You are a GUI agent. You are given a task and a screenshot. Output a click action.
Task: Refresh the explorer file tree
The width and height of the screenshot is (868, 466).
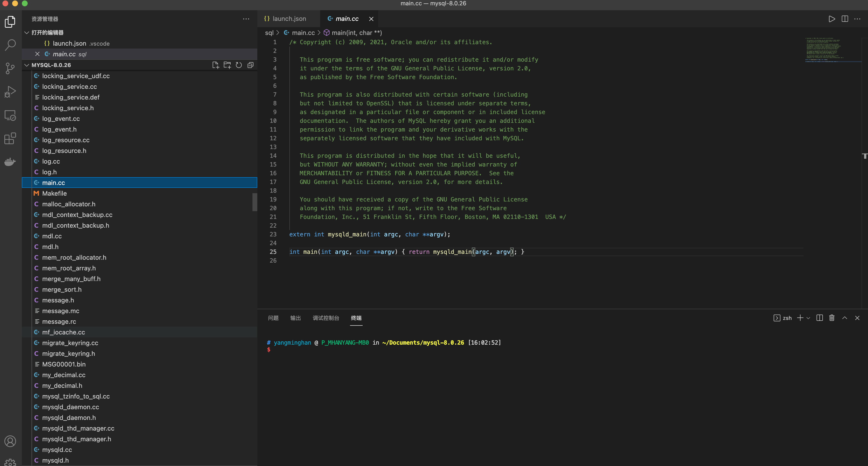tap(239, 65)
